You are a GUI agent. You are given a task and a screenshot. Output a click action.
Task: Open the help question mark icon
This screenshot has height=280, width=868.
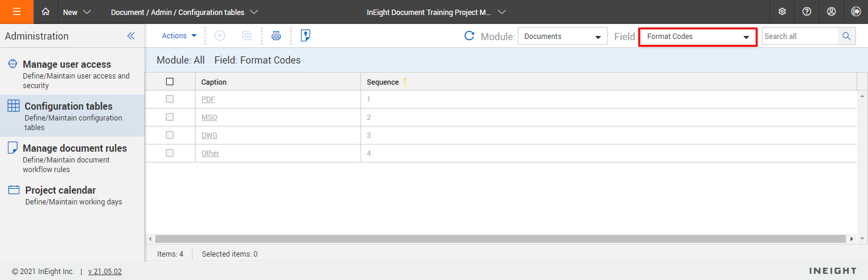tap(807, 12)
